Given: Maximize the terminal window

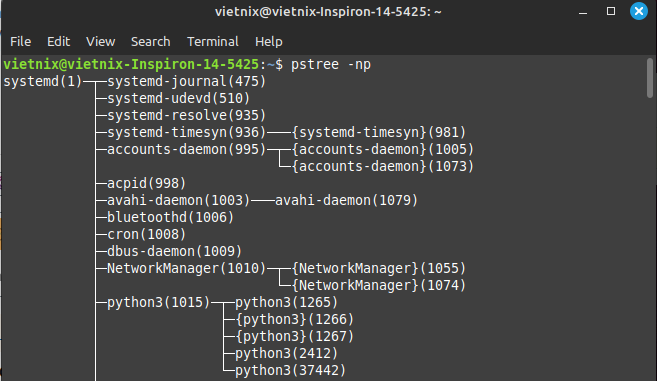Looking at the screenshot, I should (x=611, y=11).
